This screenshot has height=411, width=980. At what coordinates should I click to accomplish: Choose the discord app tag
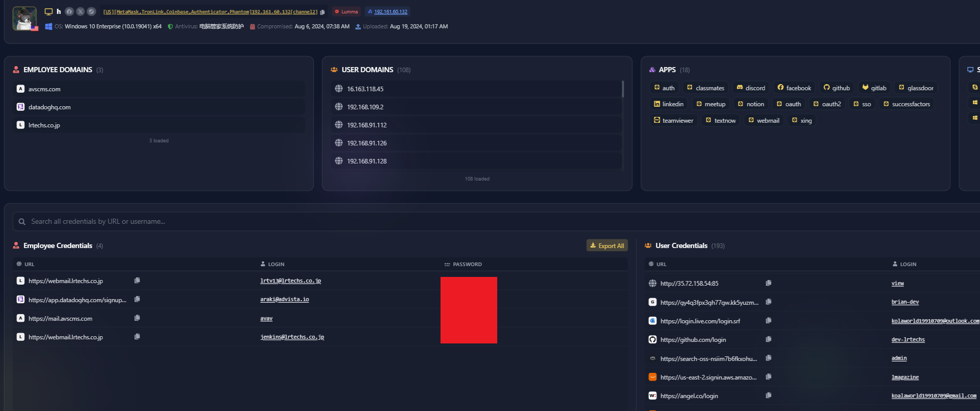tap(751, 88)
